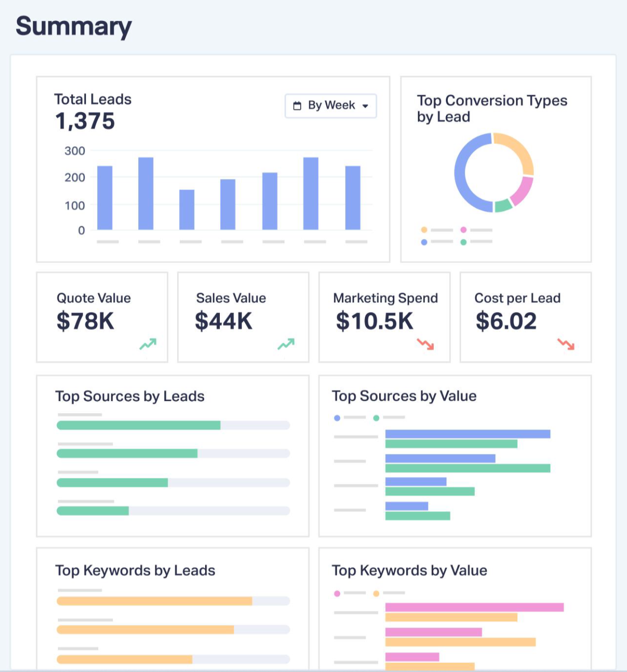Click the red downward trend icon in Marketing Spend
Screen dimensions: 627x672
tap(425, 345)
